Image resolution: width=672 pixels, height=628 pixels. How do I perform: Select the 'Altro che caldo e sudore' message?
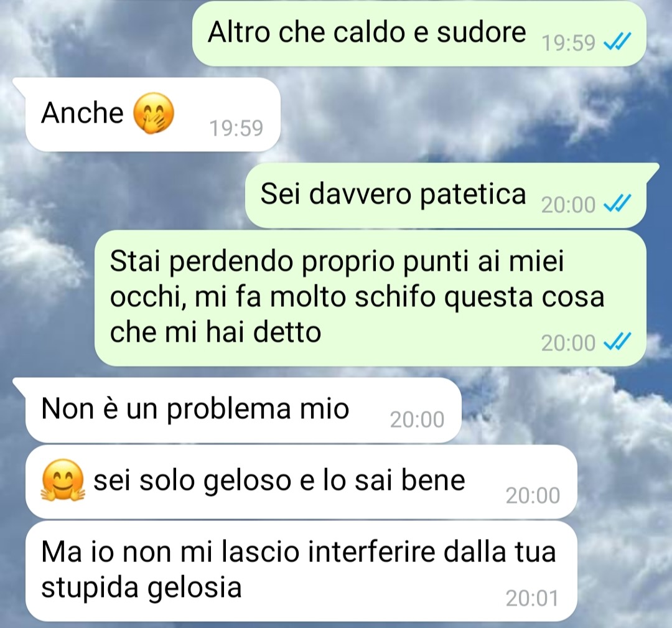click(419, 34)
